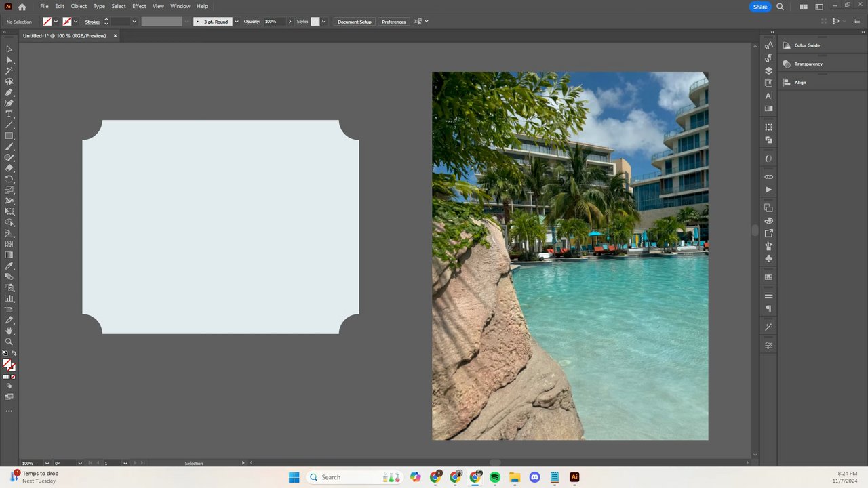Open the Links panel icon in dock
Screen dimensions: 868x488
coord(768,177)
